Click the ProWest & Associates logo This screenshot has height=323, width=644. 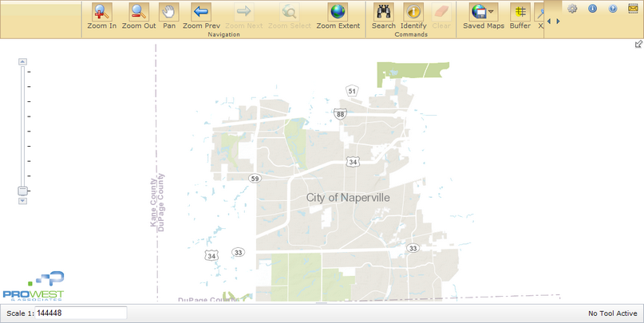coord(34,286)
